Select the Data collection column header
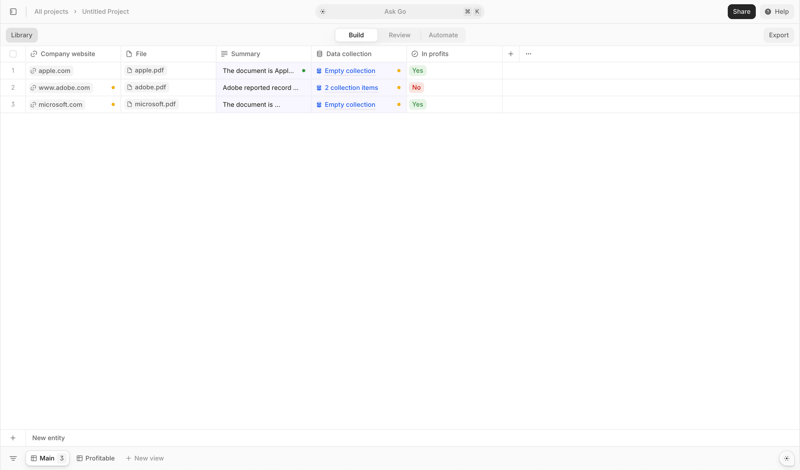800x470 pixels. [x=359, y=54]
